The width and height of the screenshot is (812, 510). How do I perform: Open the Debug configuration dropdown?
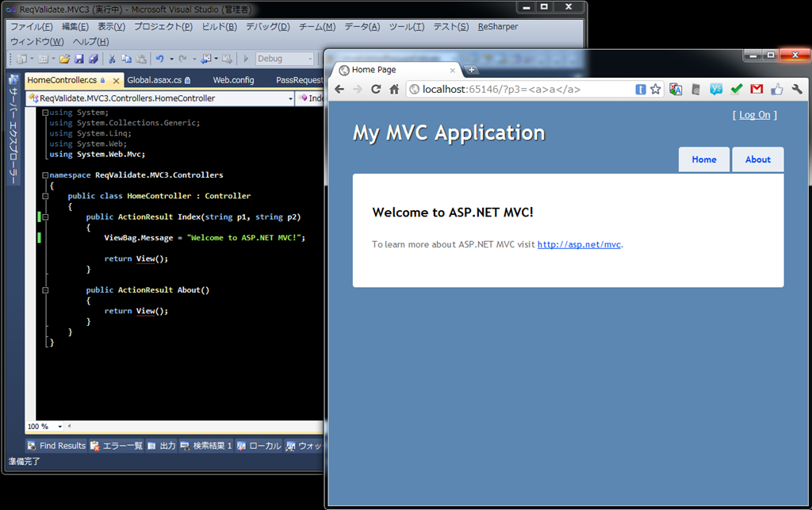[285, 59]
